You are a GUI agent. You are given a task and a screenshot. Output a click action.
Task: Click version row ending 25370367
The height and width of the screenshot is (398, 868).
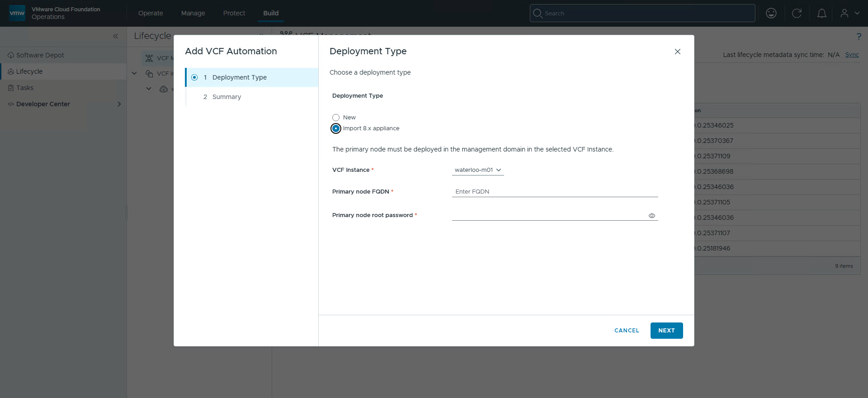coord(777,141)
